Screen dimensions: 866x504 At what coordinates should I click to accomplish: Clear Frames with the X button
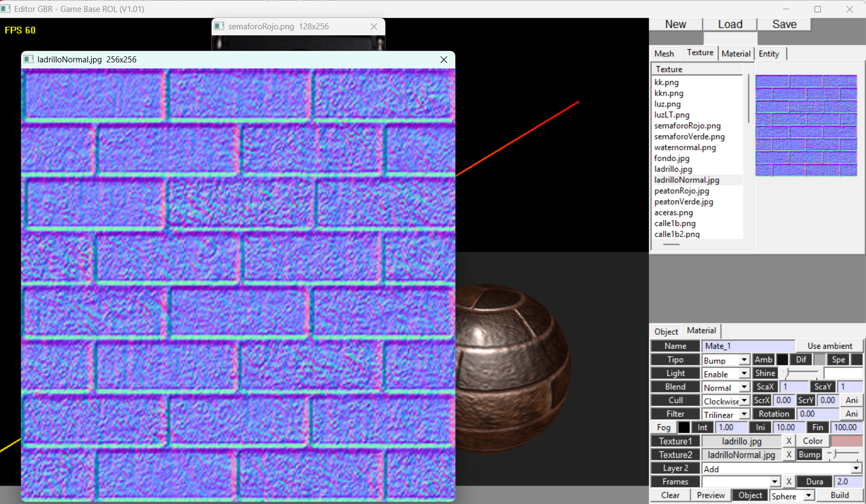[x=789, y=482]
